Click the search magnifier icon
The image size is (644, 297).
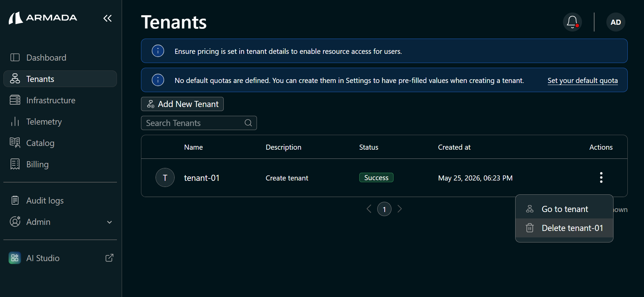coord(248,123)
